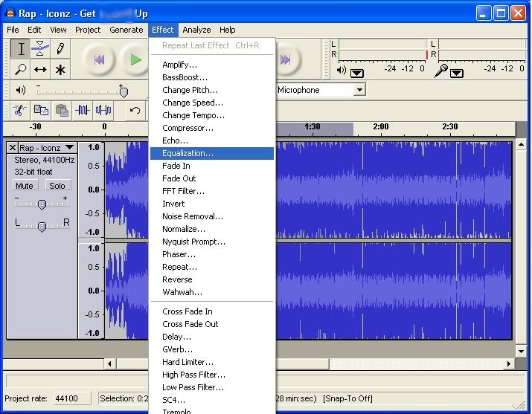Image resolution: width=532 pixels, height=414 pixels.
Task: Adjust the track gain slider
Action: coord(42,204)
